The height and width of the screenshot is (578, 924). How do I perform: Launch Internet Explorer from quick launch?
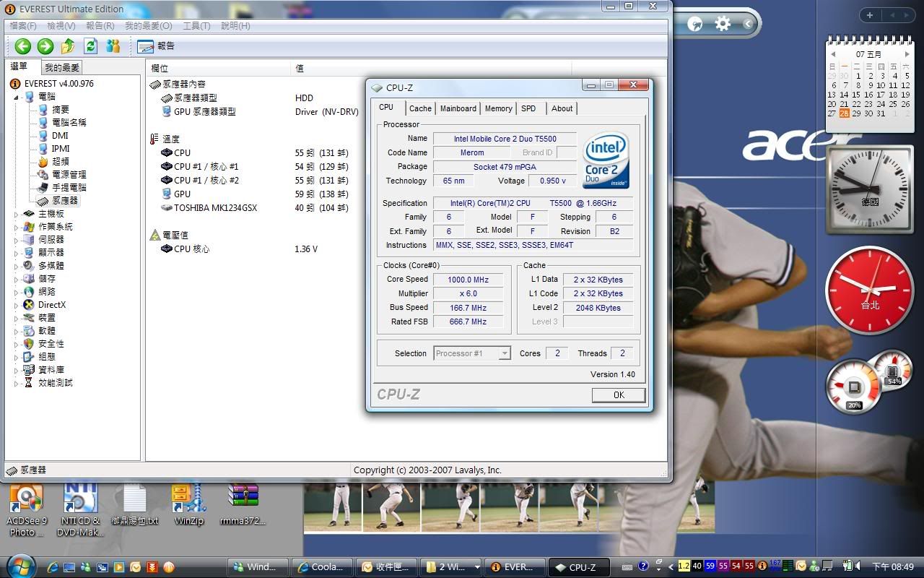(x=53, y=567)
